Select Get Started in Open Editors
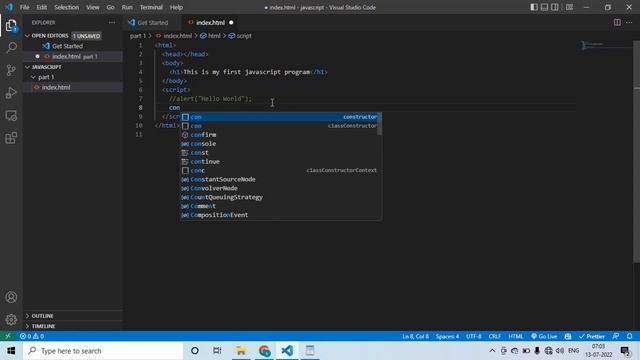Viewport: 640px width, 360px height. pos(73,46)
